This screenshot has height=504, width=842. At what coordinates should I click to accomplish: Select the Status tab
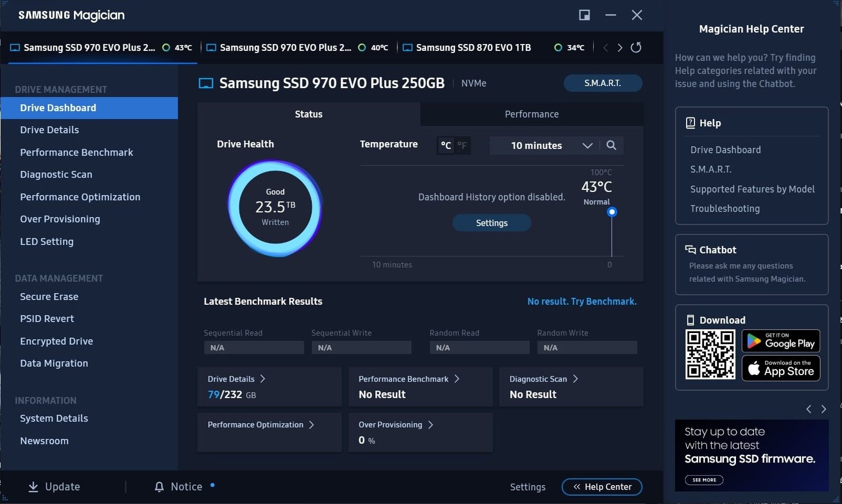pyautogui.click(x=309, y=114)
